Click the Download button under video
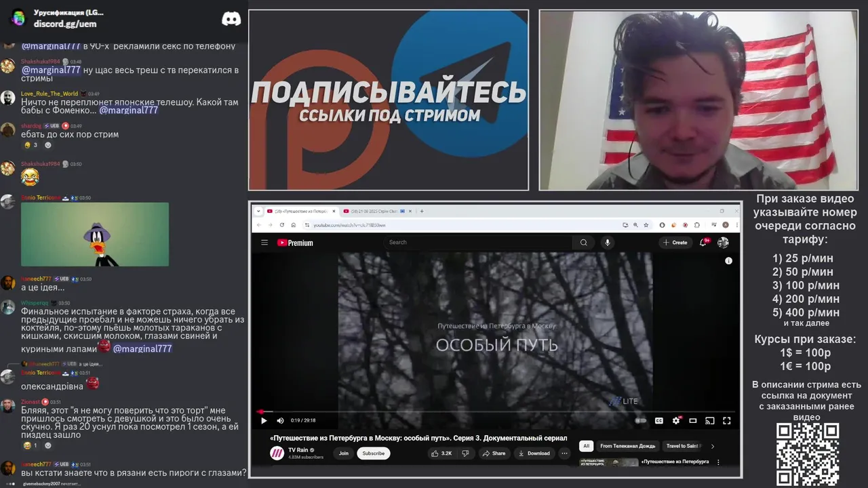 coord(534,453)
